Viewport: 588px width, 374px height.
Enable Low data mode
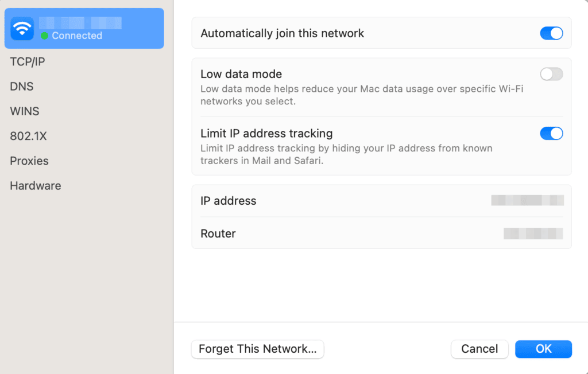[x=551, y=74]
